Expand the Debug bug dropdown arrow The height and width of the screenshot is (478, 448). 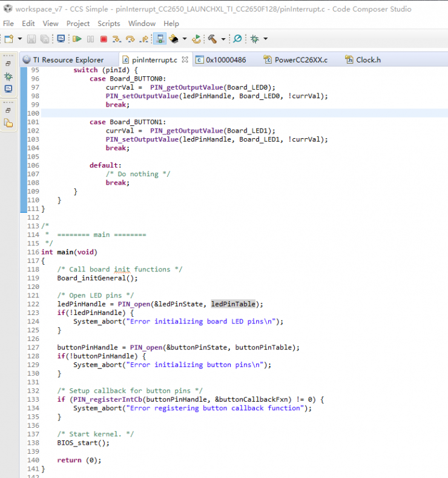pos(265,39)
